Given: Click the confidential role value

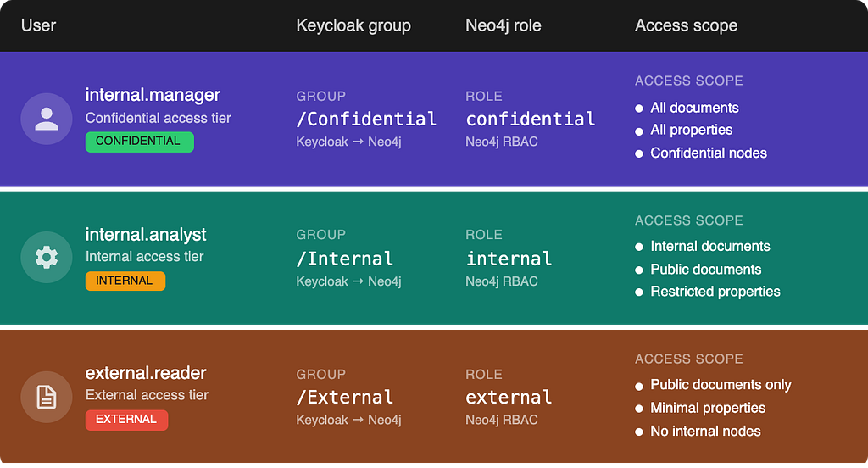Looking at the screenshot, I should 531,119.
